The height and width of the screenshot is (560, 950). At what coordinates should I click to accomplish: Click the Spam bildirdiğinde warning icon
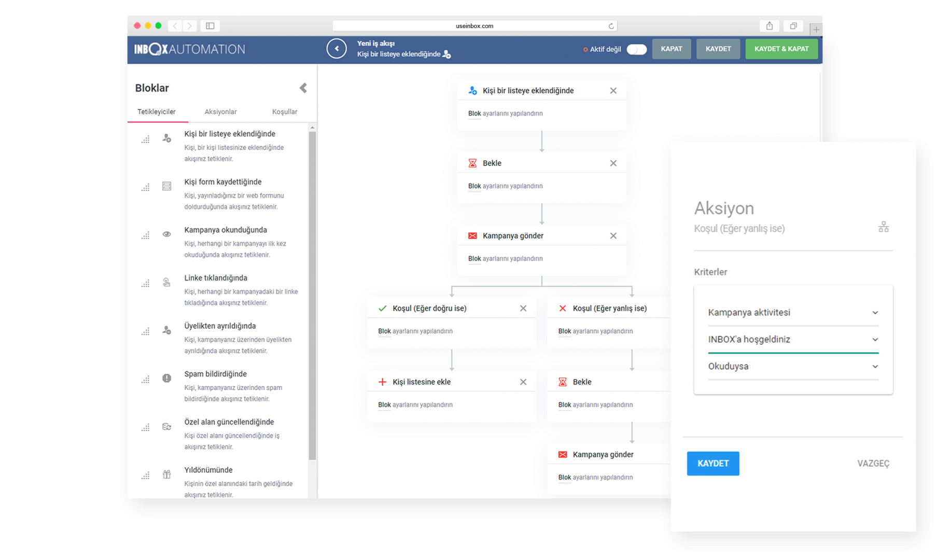[x=166, y=379]
